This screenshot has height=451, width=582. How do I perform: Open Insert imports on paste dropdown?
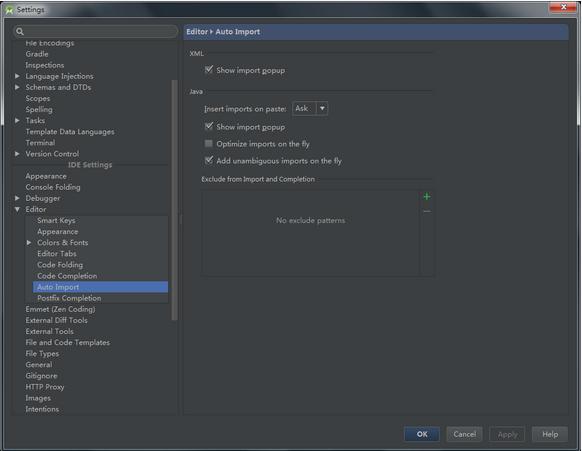click(x=310, y=108)
